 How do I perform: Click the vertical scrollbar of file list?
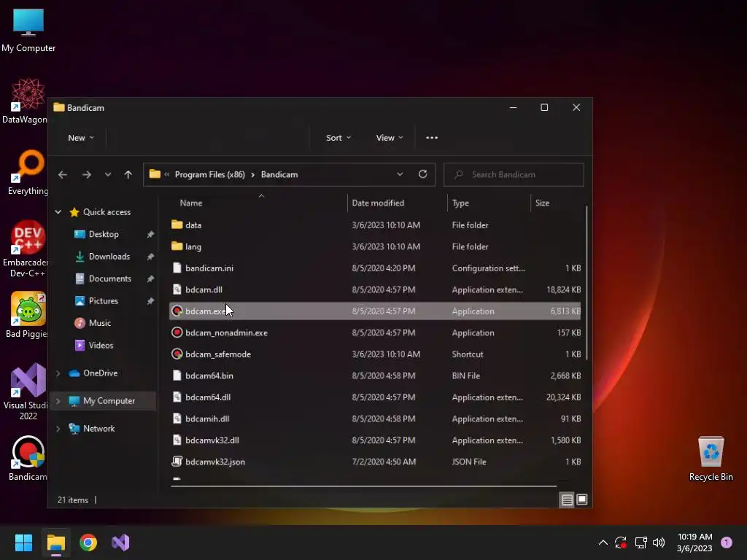[587, 283]
